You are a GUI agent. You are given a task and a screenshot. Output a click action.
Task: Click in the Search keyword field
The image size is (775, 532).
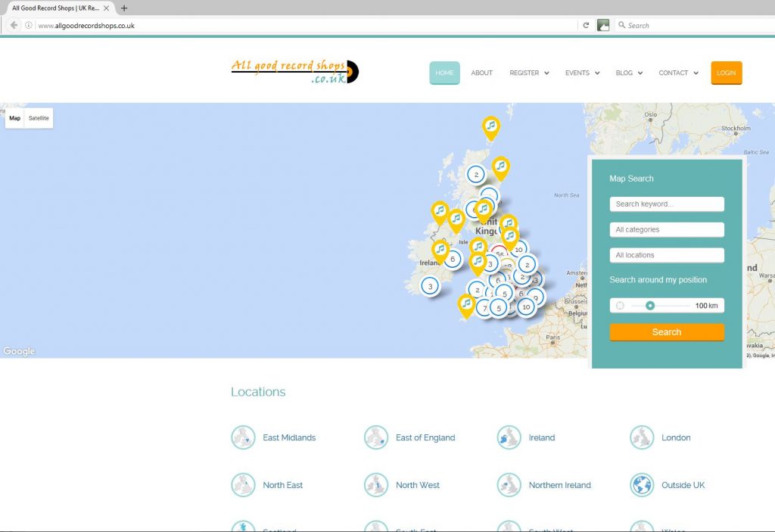pos(667,204)
